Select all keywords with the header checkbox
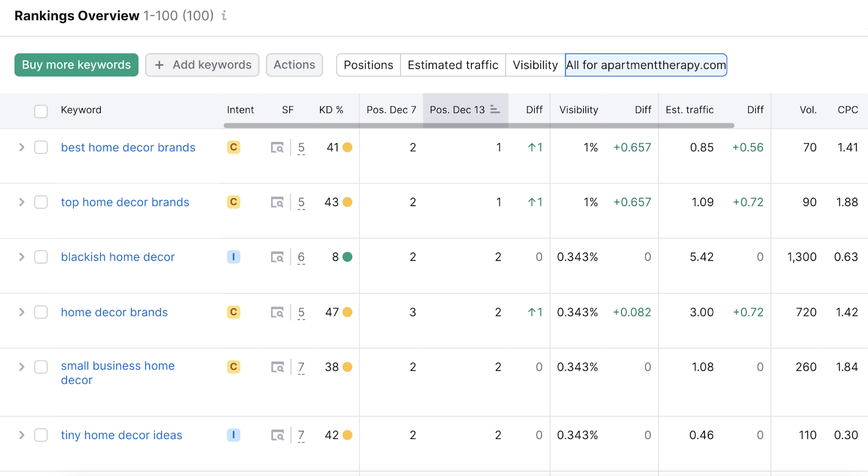 [41, 111]
